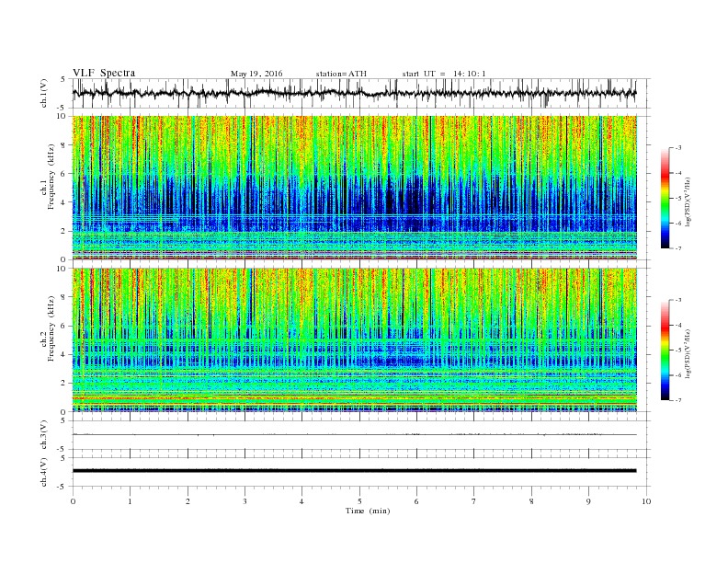Click the ch.1 frequency axis "4" tick label
Image resolution: width=728 pixels, height=563 pixels.
click(x=64, y=202)
